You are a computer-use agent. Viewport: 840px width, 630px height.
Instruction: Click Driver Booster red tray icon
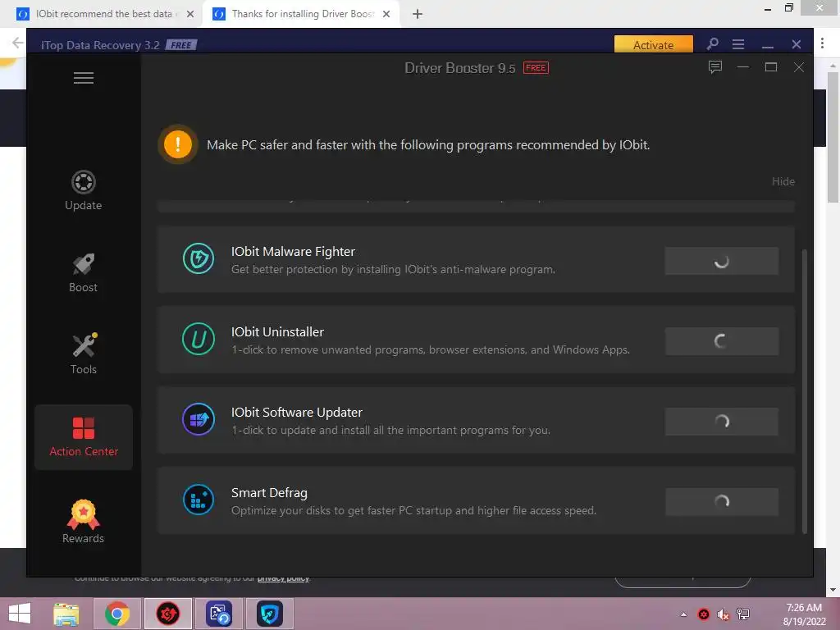click(x=704, y=614)
